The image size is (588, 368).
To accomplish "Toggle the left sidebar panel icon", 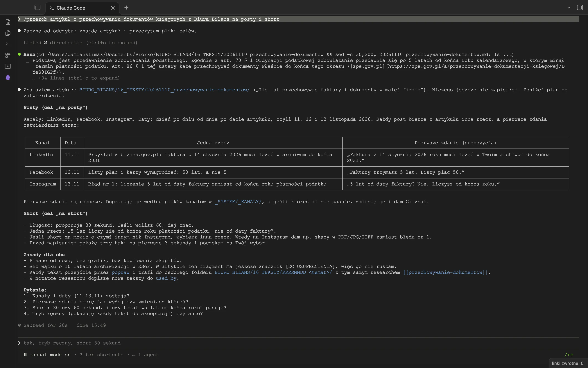I will pos(37,8).
